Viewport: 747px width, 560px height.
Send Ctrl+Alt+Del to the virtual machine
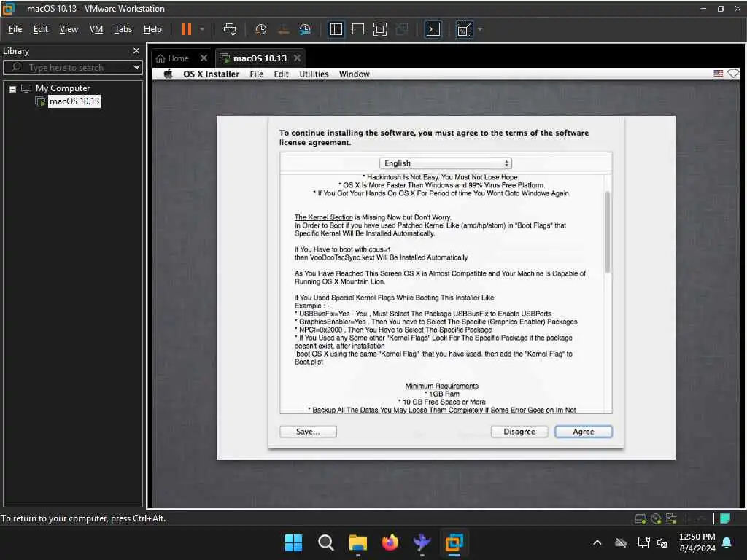click(x=230, y=29)
